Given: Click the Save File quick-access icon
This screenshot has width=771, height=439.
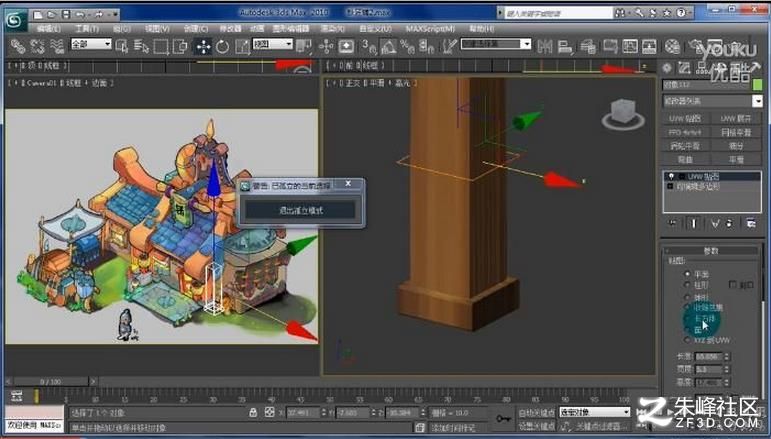Looking at the screenshot, I should (66, 14).
